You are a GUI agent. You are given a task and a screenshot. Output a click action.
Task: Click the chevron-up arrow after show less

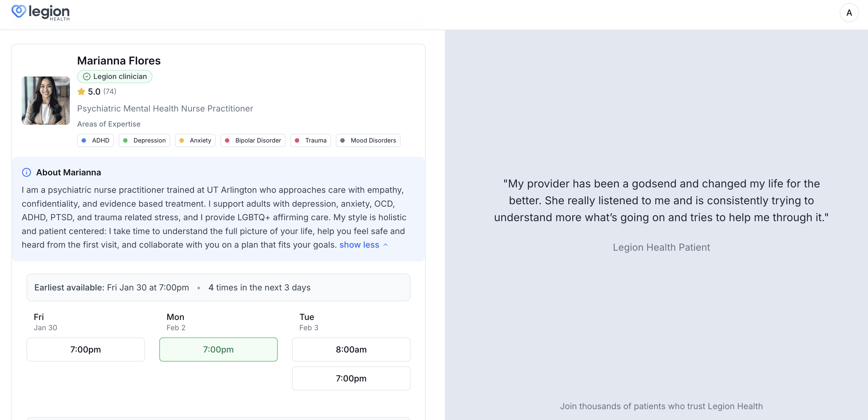coord(386,245)
